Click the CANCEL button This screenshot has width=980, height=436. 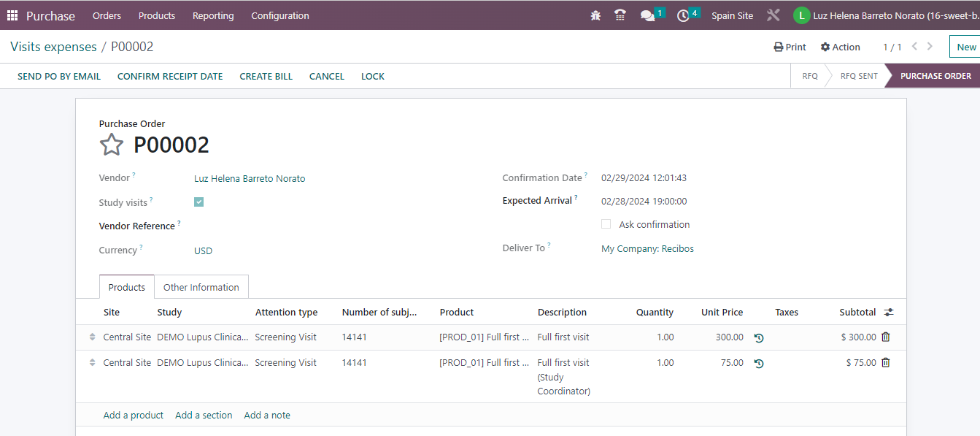327,76
